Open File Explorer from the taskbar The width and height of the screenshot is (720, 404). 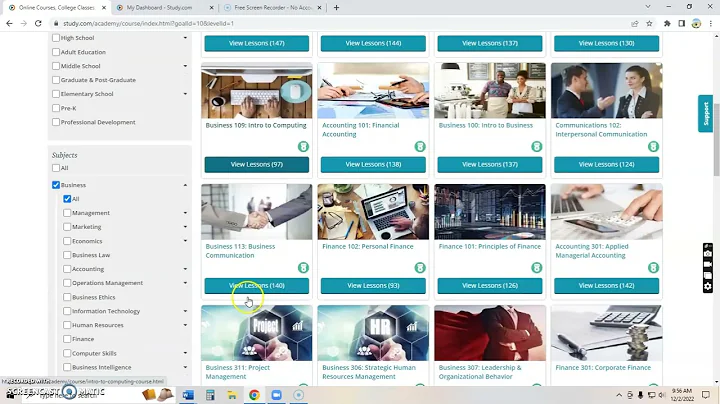[x=232, y=395]
